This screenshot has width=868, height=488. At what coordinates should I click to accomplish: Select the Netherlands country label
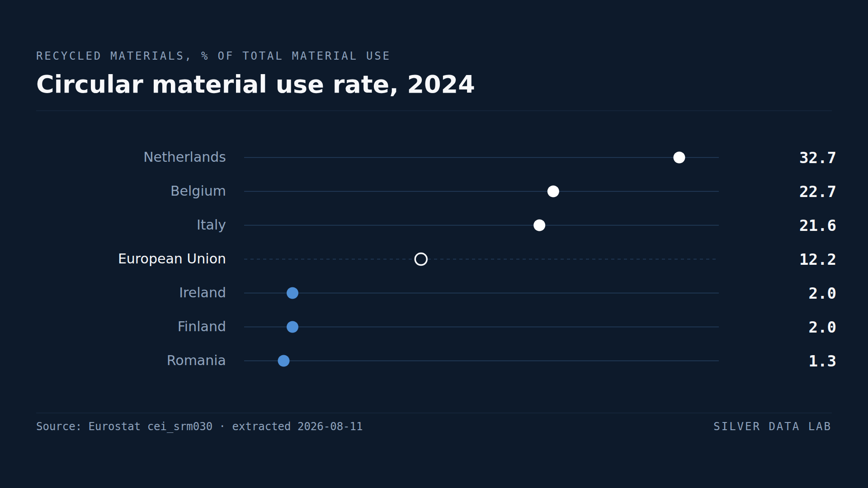pyautogui.click(x=184, y=157)
